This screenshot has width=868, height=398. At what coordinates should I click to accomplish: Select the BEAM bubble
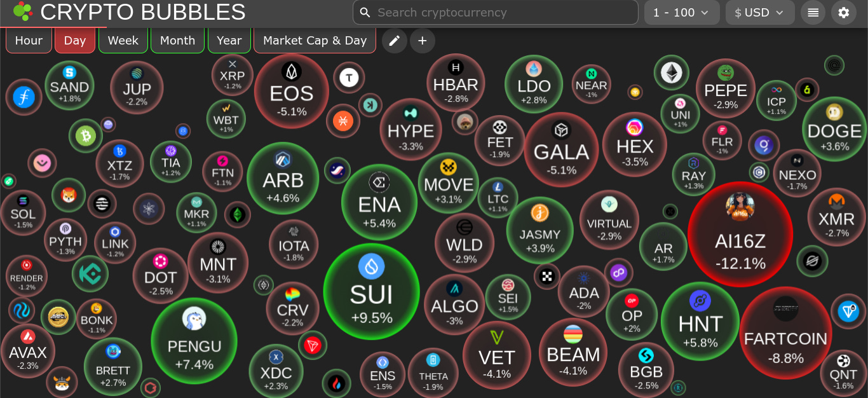pyautogui.click(x=573, y=352)
